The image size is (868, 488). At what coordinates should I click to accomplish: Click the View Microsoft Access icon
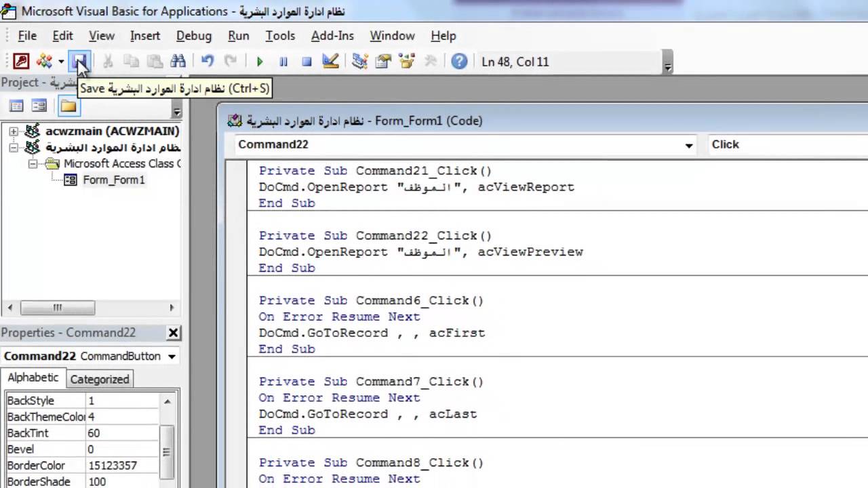coord(21,62)
